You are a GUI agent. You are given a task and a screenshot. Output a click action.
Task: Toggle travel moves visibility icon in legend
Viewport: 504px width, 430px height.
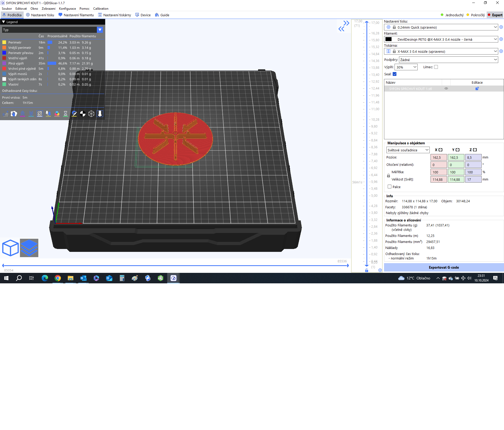6,114
